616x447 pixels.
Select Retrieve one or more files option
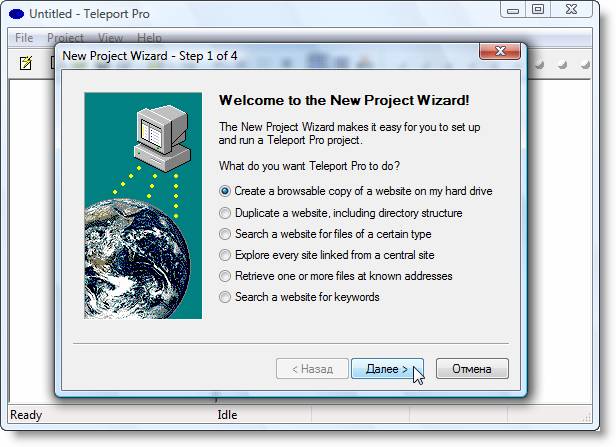pos(336,276)
